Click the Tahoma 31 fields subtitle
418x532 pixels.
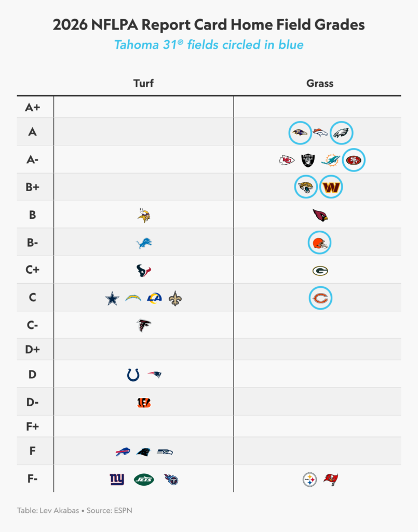point(209,45)
